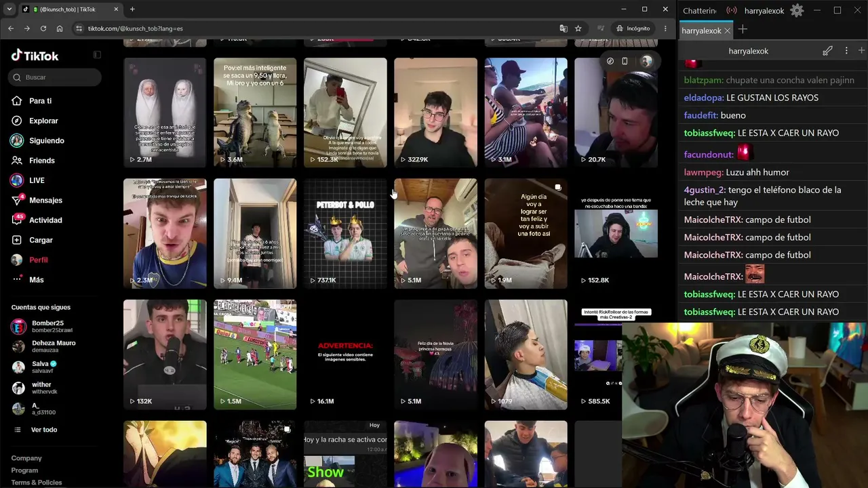Click Chrome back arrow
Image resolution: width=868 pixels, height=488 pixels.
11,28
